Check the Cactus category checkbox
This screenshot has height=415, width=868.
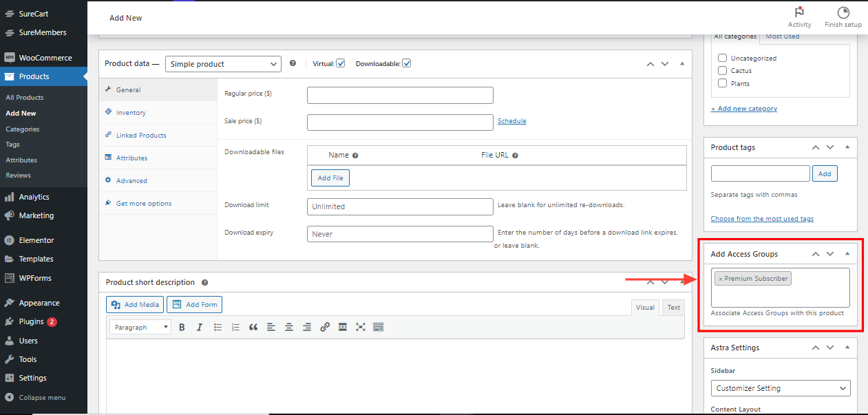click(x=722, y=71)
